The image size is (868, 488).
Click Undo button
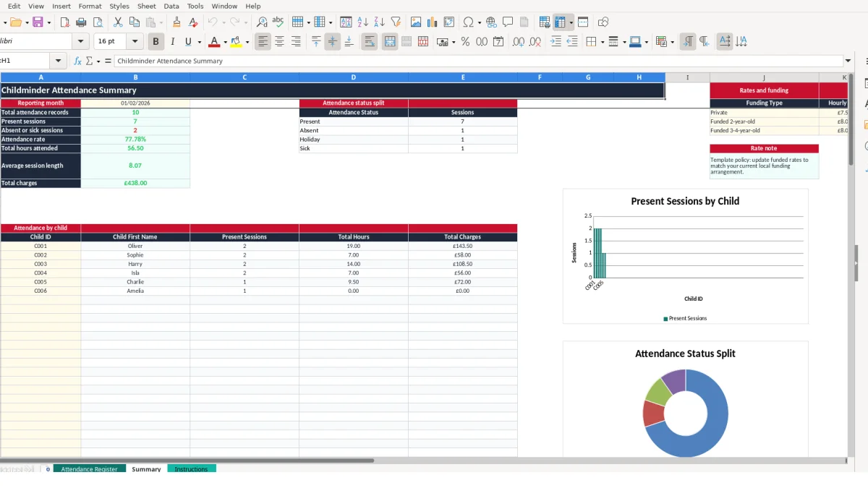click(x=212, y=22)
